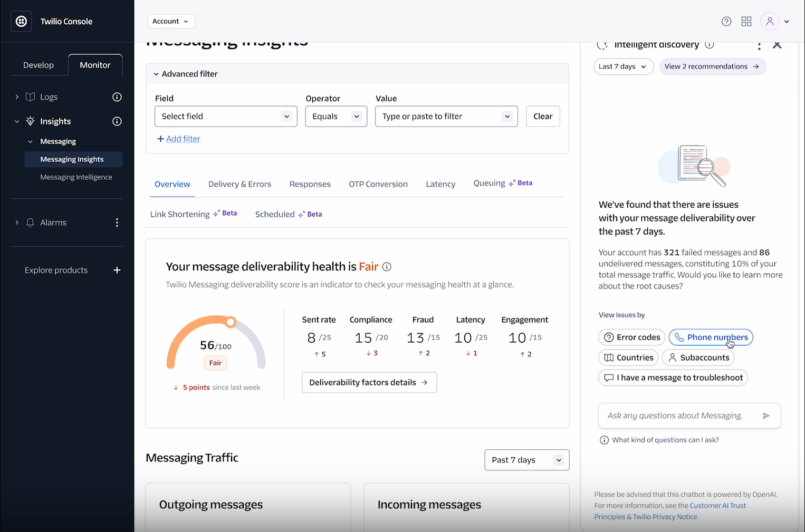Open the help question mark icon
805x532 pixels.
pos(726,22)
